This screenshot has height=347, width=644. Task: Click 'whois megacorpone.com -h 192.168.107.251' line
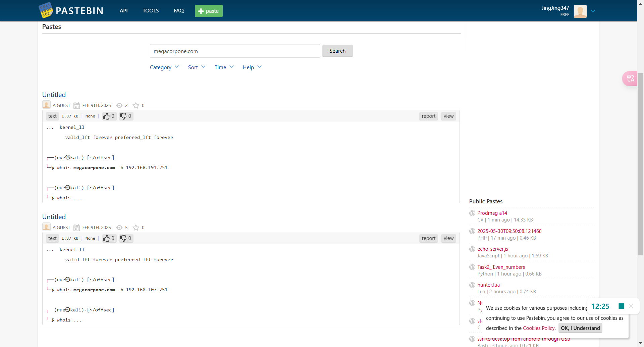point(112,290)
